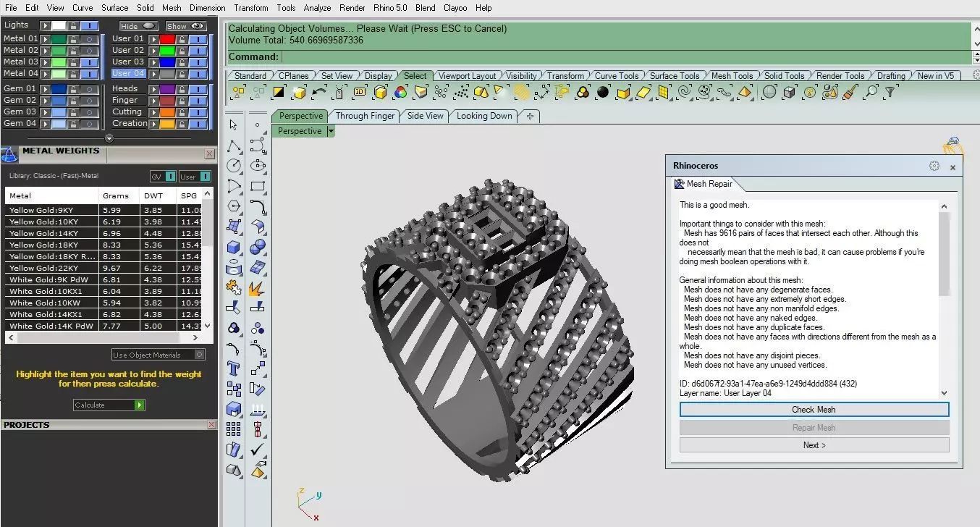
Task: Click in the Command input field
Action: click(625, 56)
